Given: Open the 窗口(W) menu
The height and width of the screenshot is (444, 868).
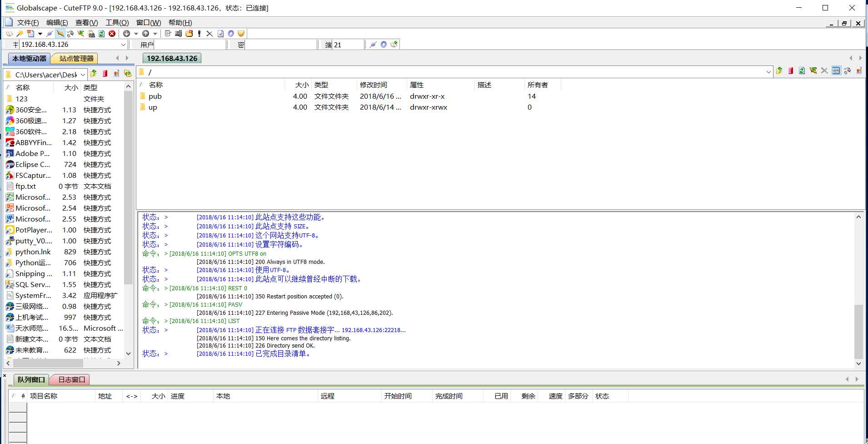Looking at the screenshot, I should [x=149, y=23].
